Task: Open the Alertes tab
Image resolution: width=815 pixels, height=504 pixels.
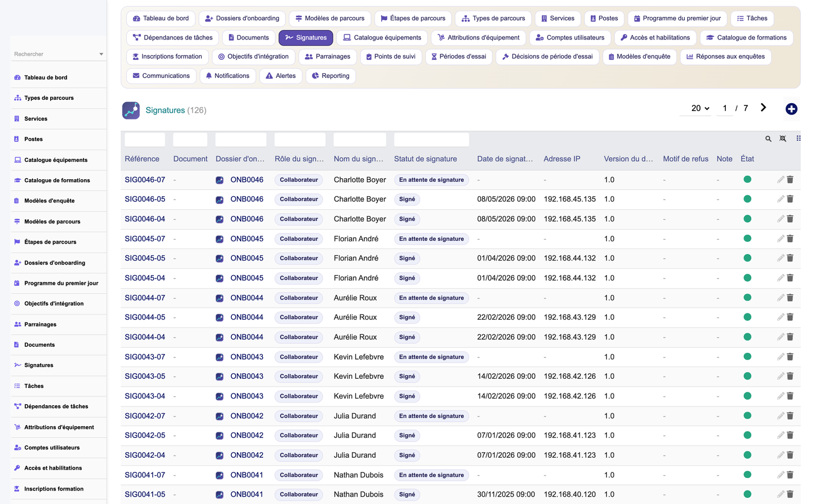Action: point(281,76)
